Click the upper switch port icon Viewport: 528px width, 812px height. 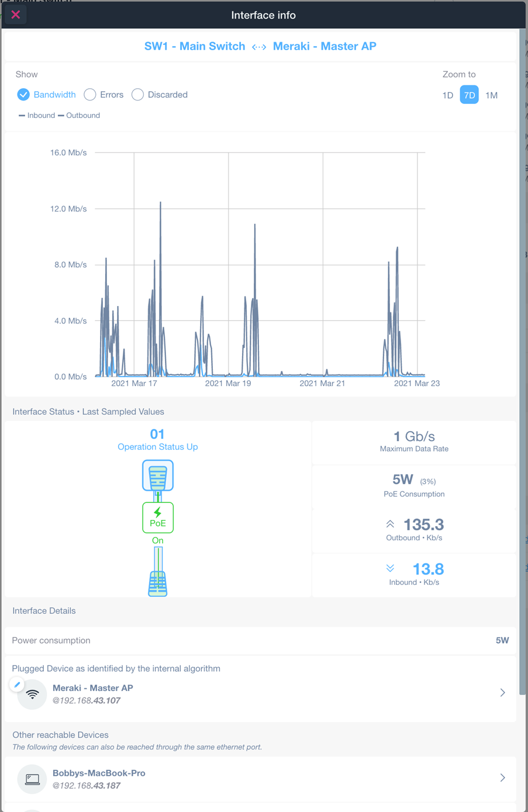[158, 476]
